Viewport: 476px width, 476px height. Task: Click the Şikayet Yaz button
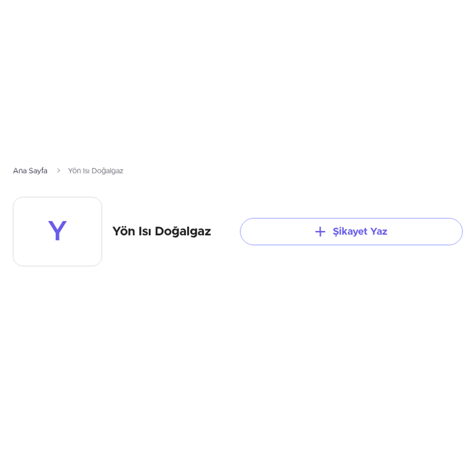351,232
